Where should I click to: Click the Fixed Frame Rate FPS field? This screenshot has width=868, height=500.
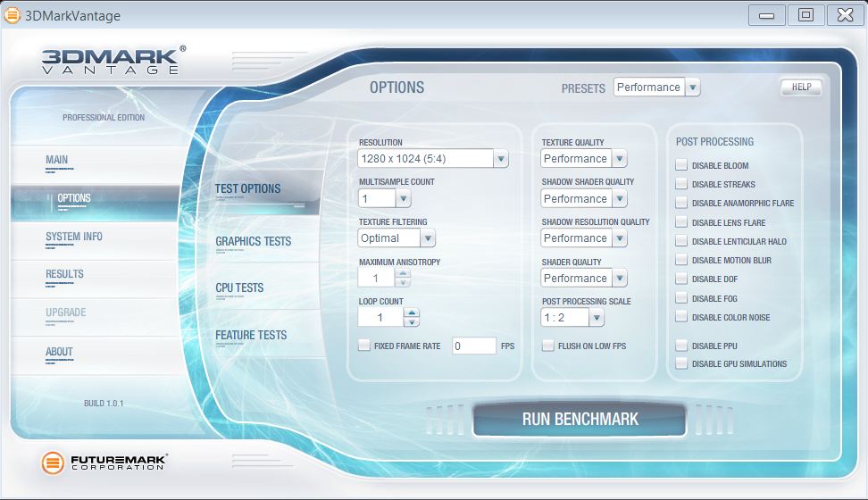tap(474, 346)
